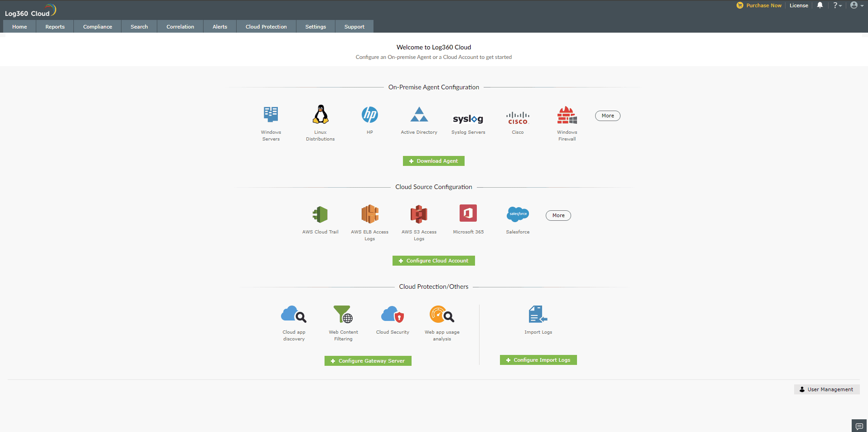The width and height of the screenshot is (868, 432).
Task: Go to the Support tab
Action: 354,27
